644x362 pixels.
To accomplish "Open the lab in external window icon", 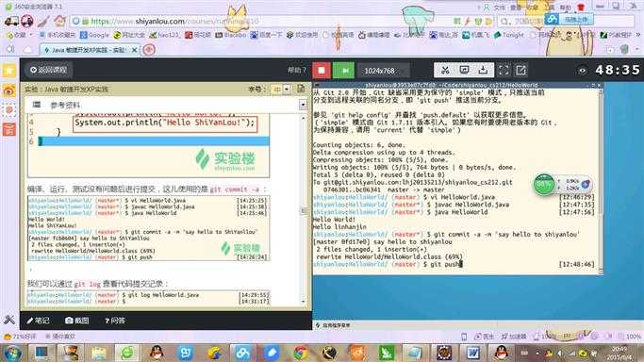I will click(520, 70).
